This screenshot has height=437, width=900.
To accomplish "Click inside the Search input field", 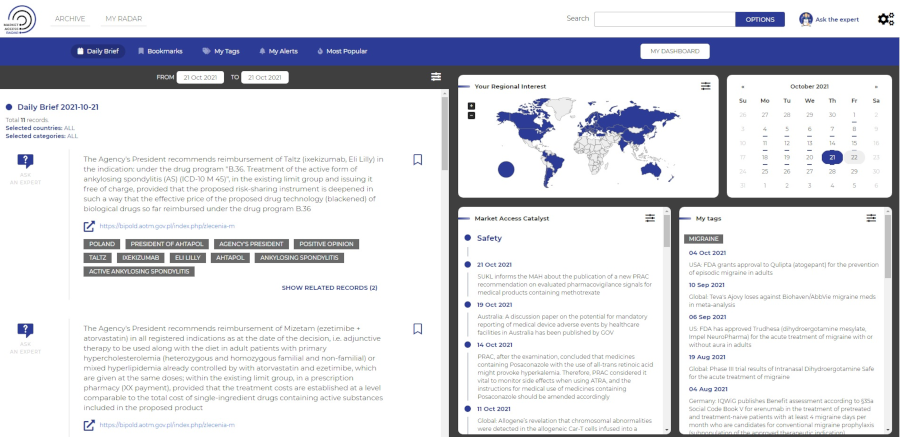I will [665, 19].
